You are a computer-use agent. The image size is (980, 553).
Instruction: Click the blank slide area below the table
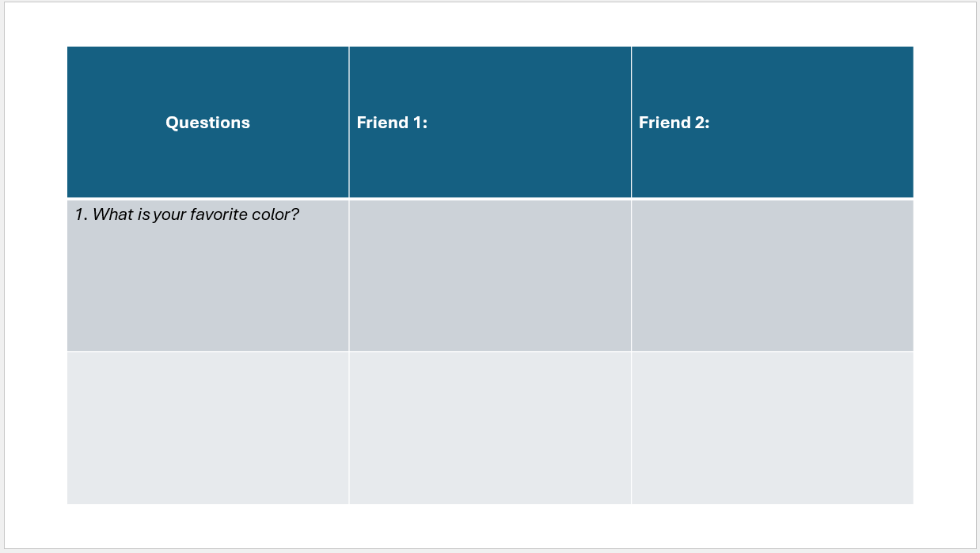(x=490, y=526)
